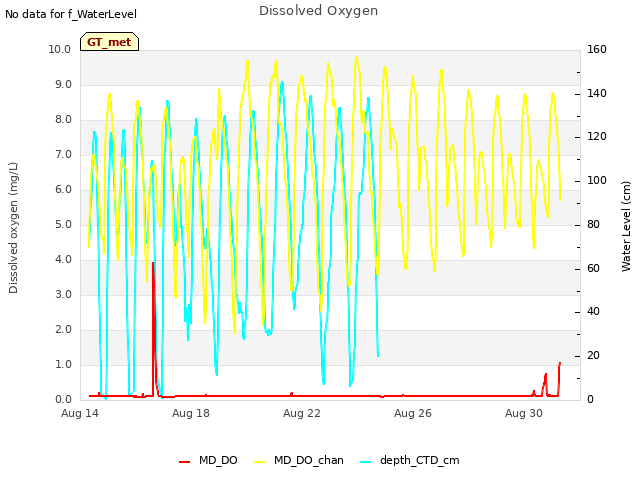Click the 40 right axis value

pyautogui.click(x=593, y=312)
